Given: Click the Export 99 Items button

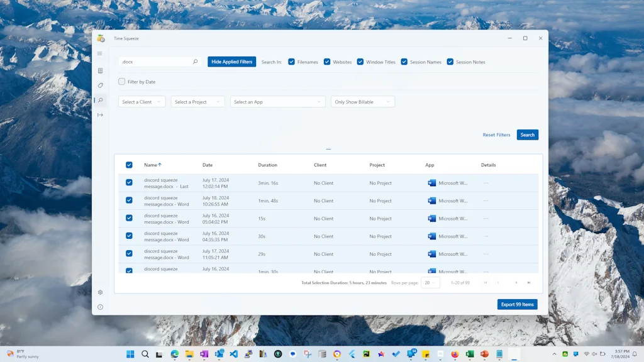Looking at the screenshot, I should click(517, 304).
